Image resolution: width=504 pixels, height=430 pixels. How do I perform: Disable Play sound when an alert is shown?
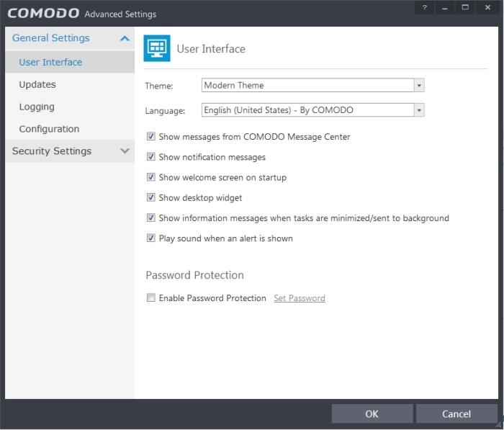pyautogui.click(x=150, y=238)
